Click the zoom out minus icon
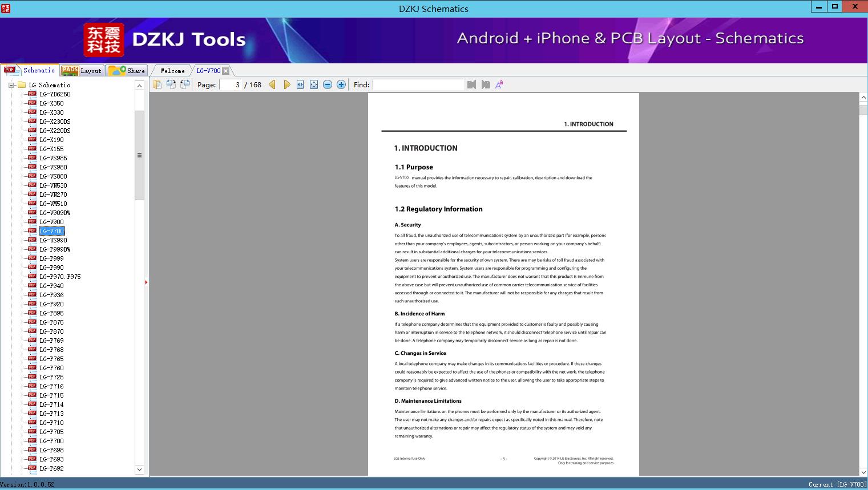This screenshot has width=868, height=490. (328, 84)
